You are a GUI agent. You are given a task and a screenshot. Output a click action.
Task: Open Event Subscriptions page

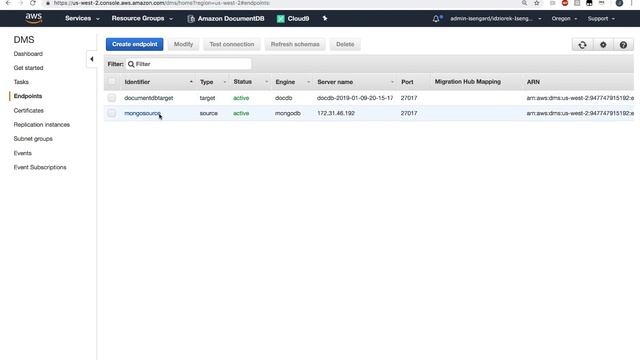tap(40, 167)
